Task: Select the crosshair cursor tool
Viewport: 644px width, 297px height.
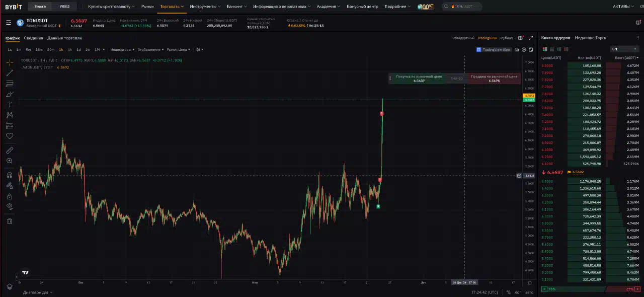Action: pyautogui.click(x=10, y=62)
